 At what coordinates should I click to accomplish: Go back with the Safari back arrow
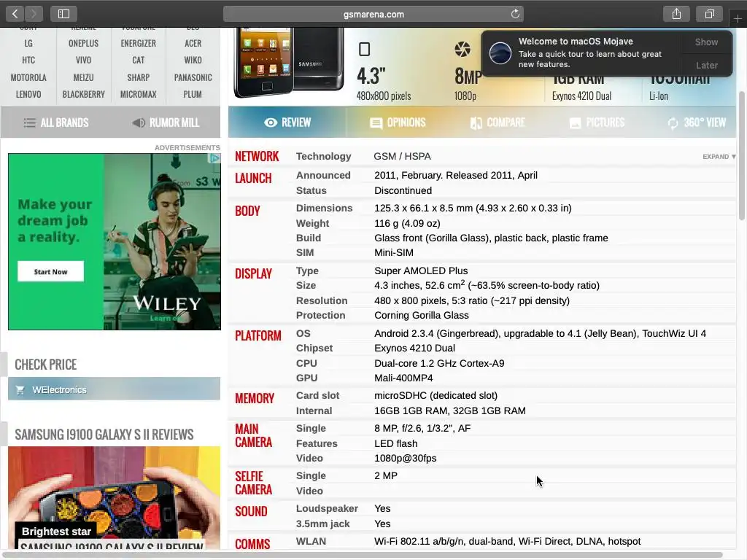(x=15, y=14)
